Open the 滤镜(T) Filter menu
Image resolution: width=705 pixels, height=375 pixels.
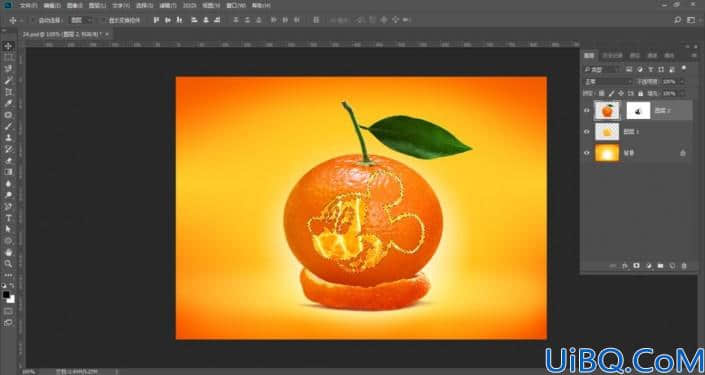168,5
